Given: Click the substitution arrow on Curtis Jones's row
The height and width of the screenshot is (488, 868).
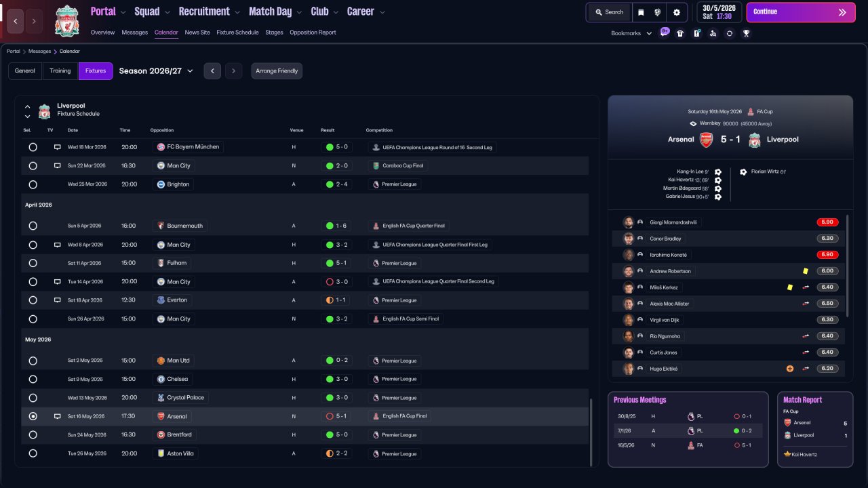Looking at the screenshot, I should (806, 352).
